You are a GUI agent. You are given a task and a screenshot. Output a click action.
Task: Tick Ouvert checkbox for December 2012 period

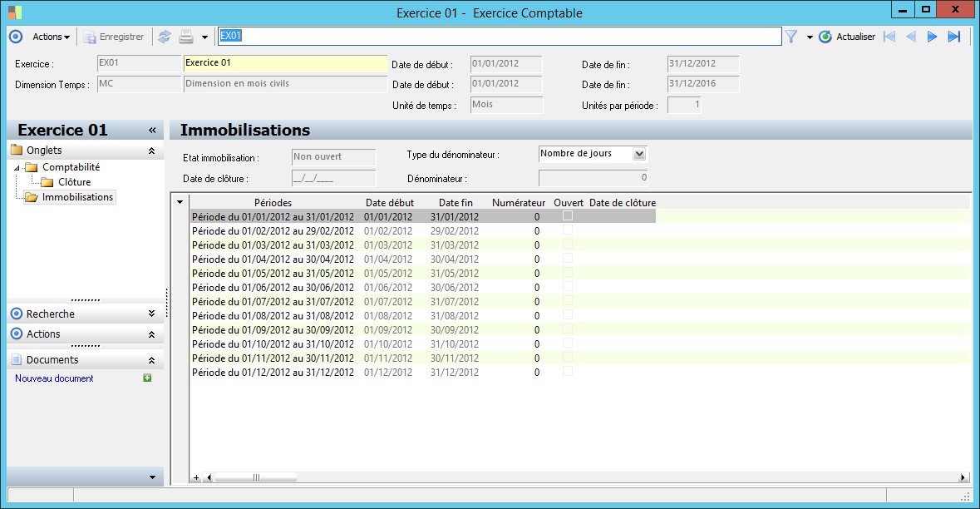click(x=568, y=371)
